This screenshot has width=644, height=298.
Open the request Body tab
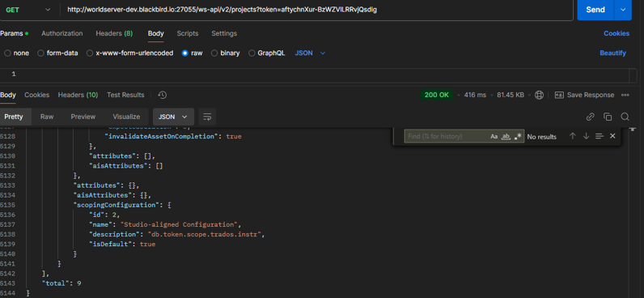pos(155,33)
